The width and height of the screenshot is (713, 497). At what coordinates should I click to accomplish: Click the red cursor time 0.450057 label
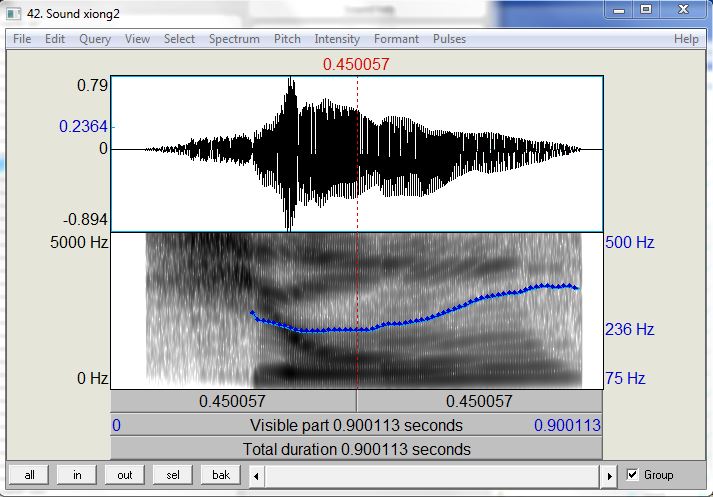[356, 64]
